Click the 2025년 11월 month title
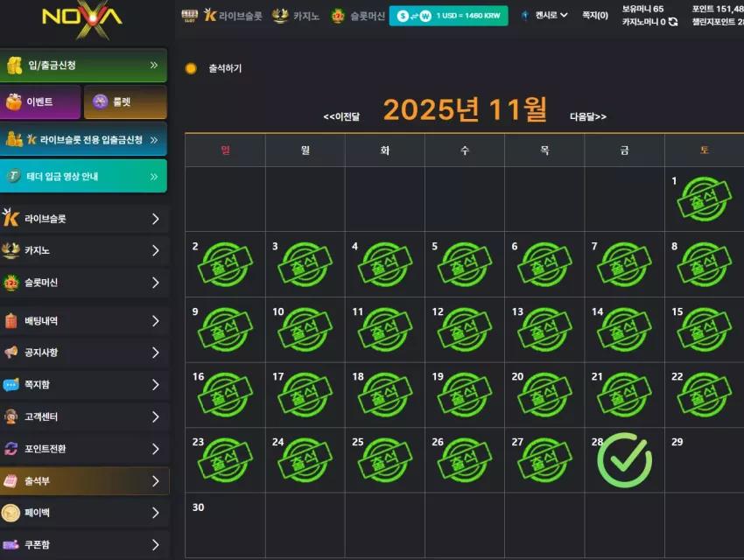 (465, 110)
